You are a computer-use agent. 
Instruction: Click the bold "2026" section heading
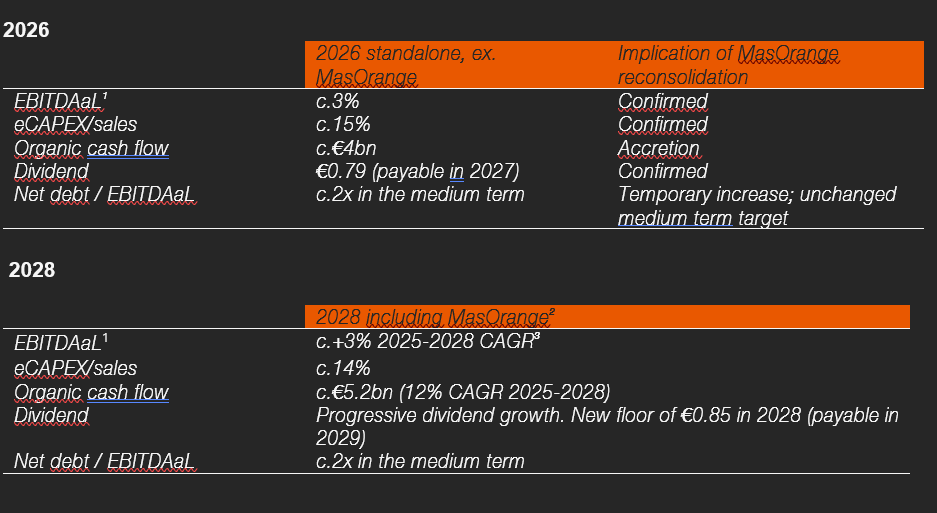point(27,30)
